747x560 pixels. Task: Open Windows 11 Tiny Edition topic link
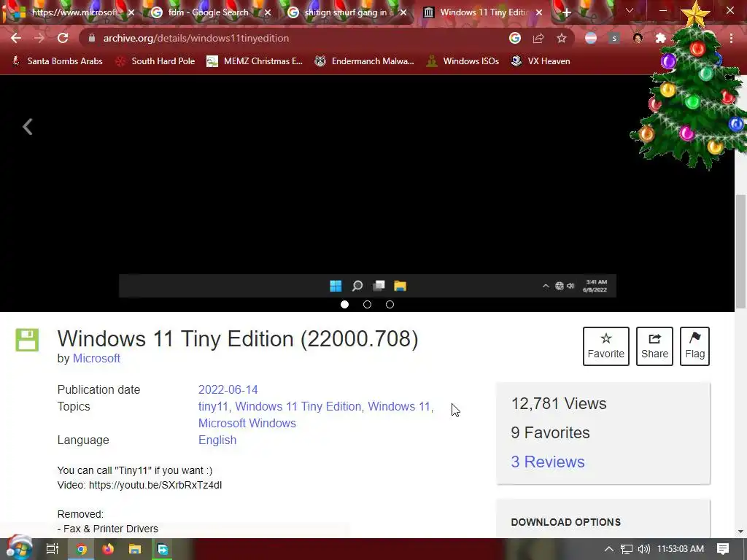pyautogui.click(x=298, y=406)
